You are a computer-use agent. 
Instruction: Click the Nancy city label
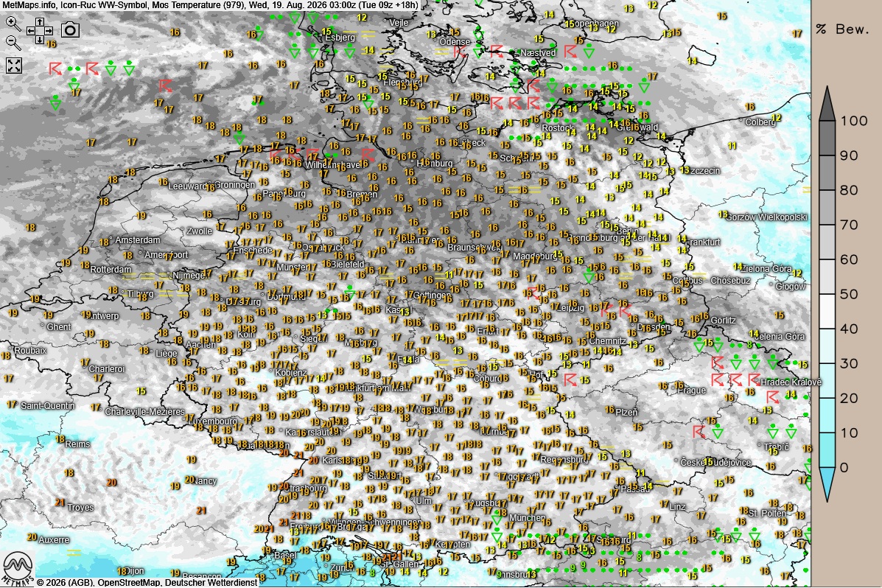click(206, 481)
